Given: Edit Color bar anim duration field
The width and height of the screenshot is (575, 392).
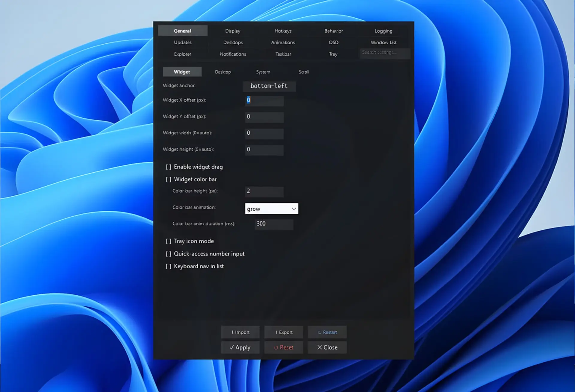Looking at the screenshot, I should coord(274,224).
